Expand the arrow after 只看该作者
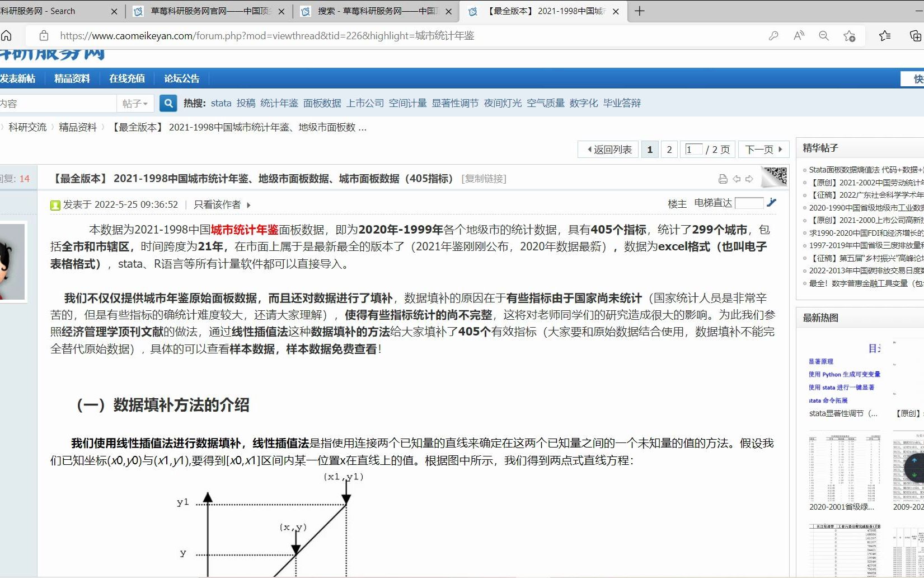 point(248,205)
